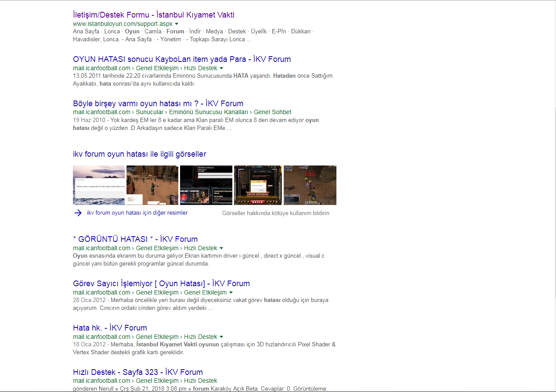The width and height of the screenshot is (556, 392).
Task: Click snippet dated 18 Oca 2012
Action: (204, 349)
